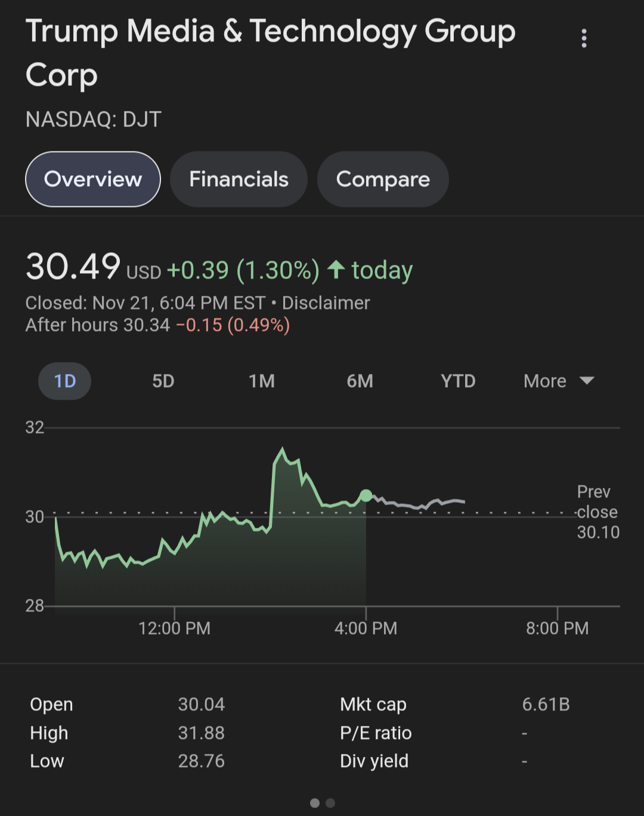
Task: Go to the second stats page dot
Action: tap(330, 803)
